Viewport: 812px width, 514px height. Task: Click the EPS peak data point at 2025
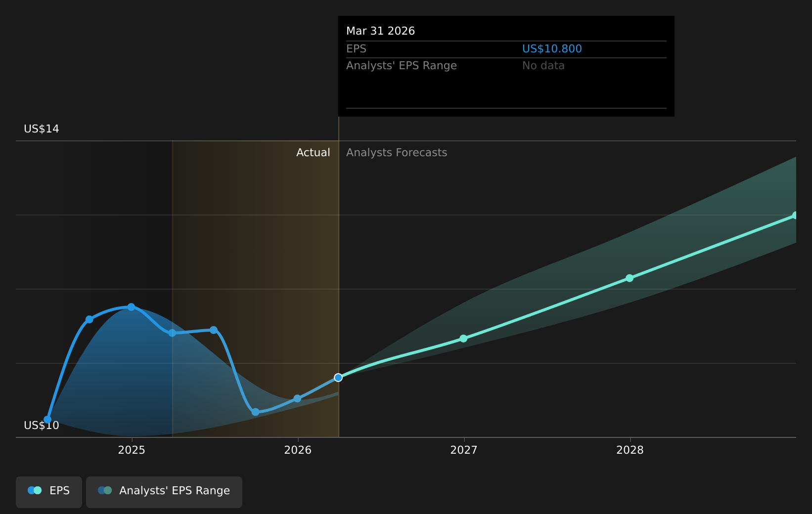point(131,307)
